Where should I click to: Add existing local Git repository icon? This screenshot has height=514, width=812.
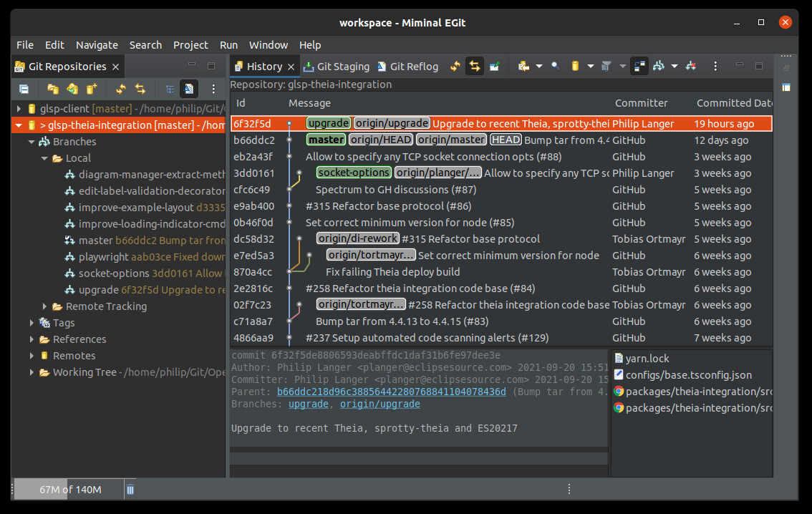coord(53,89)
